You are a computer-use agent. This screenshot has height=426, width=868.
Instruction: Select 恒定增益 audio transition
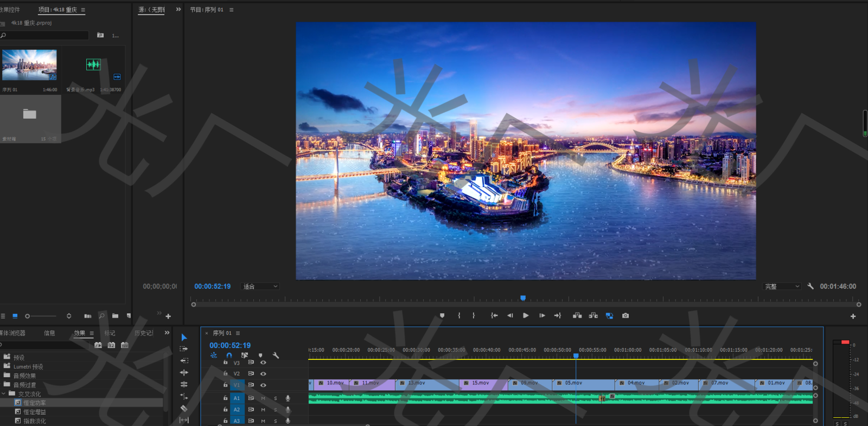(x=35, y=412)
